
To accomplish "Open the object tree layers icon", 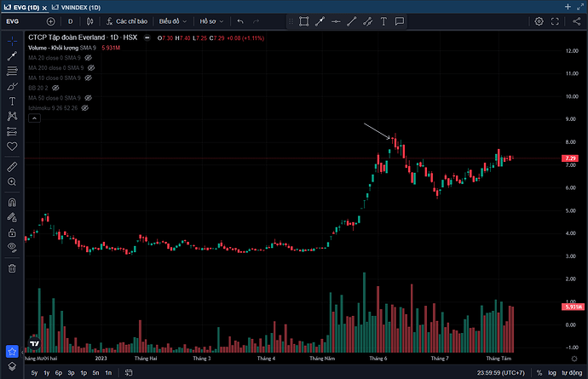I will point(12,366).
